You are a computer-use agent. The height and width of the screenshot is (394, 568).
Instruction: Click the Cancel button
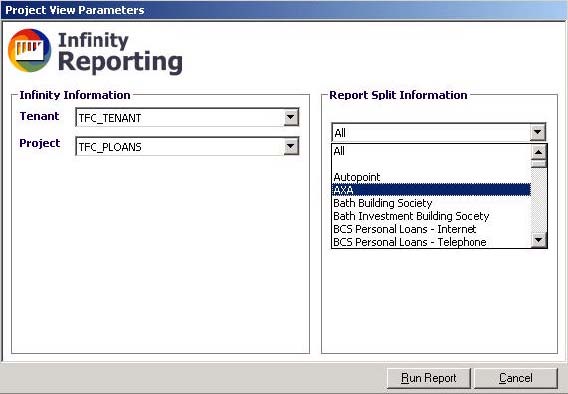tap(515, 378)
